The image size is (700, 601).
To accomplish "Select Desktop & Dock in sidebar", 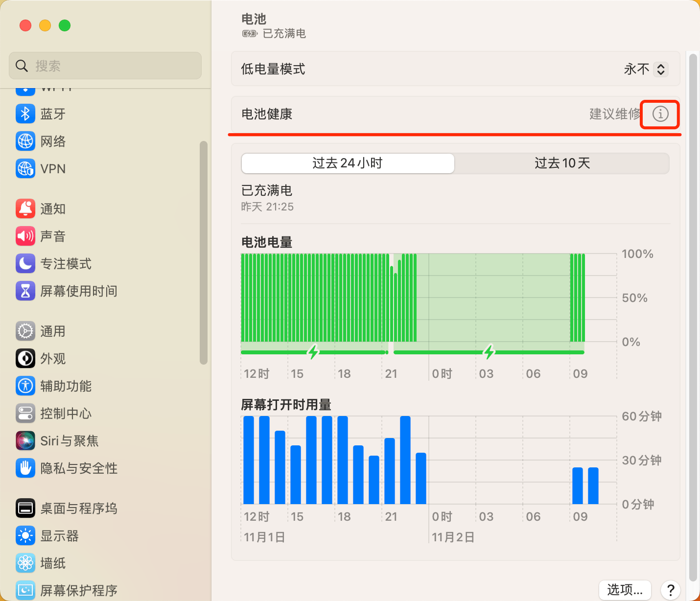I will tap(78, 509).
